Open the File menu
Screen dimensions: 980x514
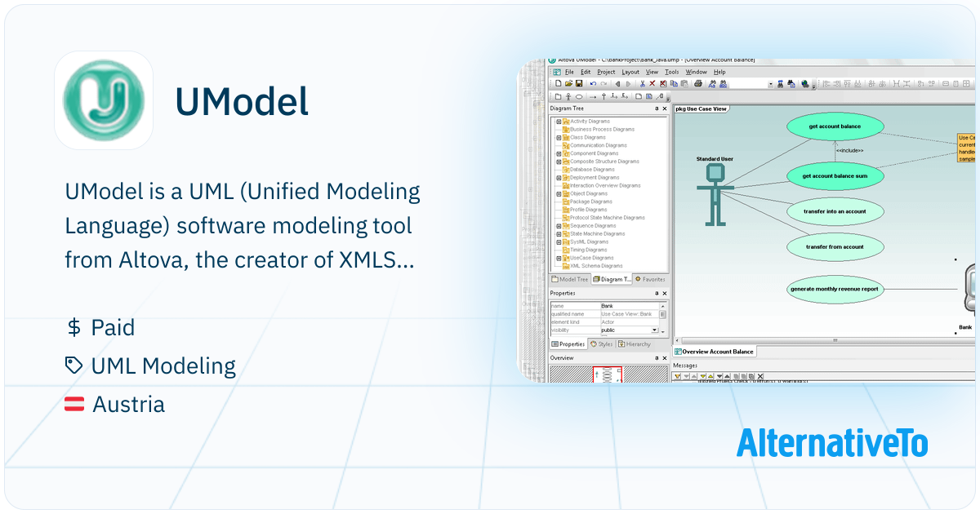click(x=569, y=72)
